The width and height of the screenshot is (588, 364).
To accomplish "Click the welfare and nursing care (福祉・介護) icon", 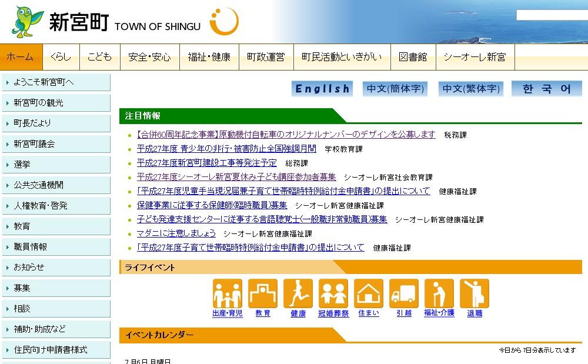I will pos(439,293).
